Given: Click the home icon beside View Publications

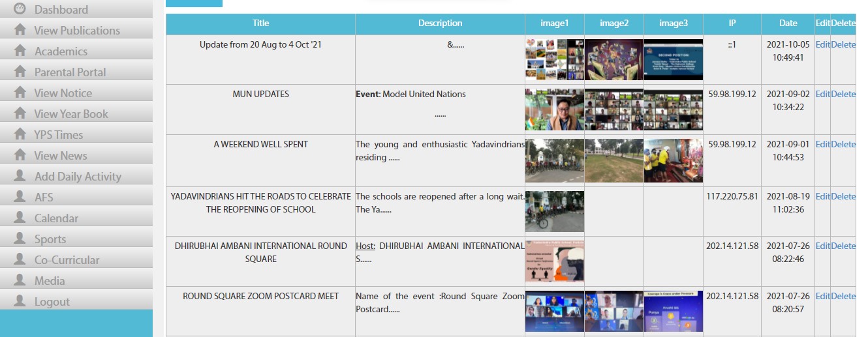Looking at the screenshot, I should (20, 30).
